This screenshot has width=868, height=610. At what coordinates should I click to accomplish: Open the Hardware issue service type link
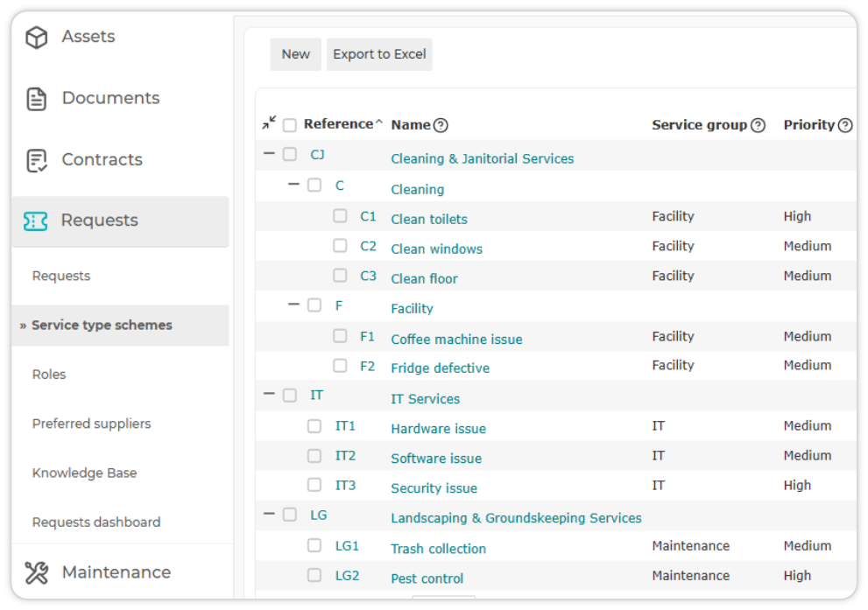click(439, 429)
